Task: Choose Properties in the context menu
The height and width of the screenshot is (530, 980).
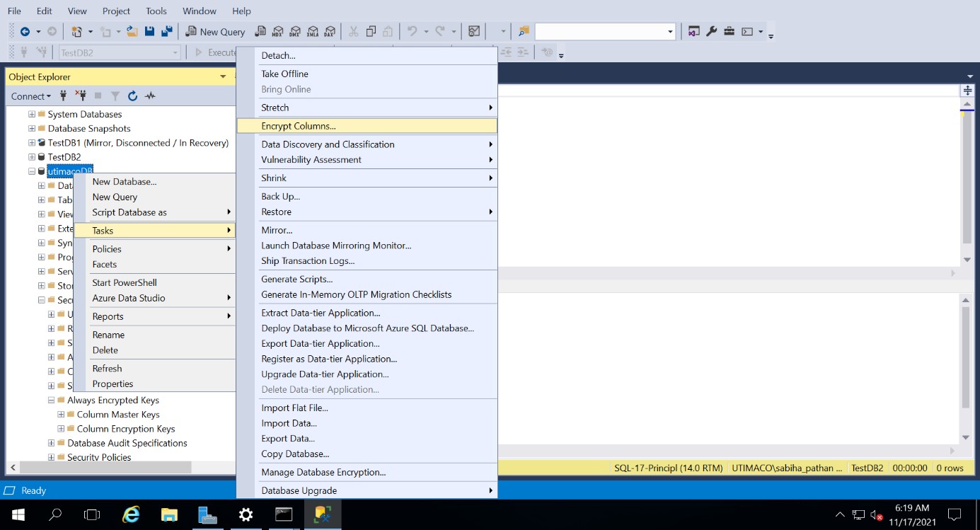Action: click(x=154, y=384)
